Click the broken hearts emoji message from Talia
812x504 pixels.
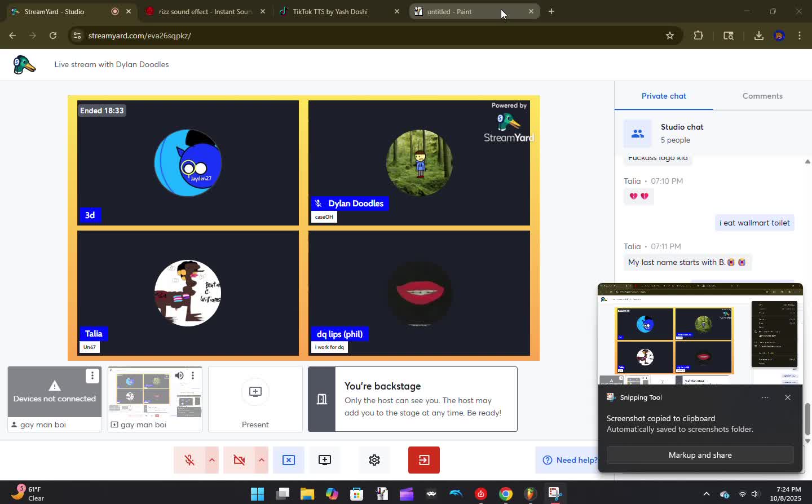coord(639,196)
